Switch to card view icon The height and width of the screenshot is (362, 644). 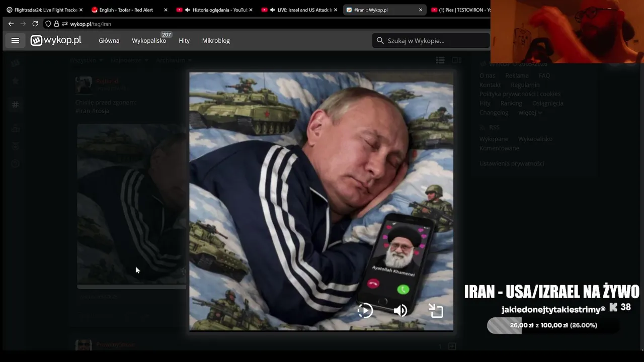pyautogui.click(x=457, y=60)
